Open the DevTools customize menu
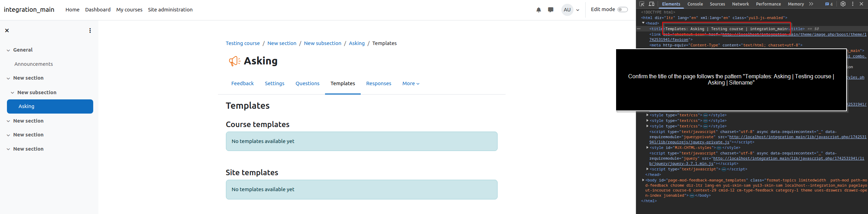 tap(853, 4)
